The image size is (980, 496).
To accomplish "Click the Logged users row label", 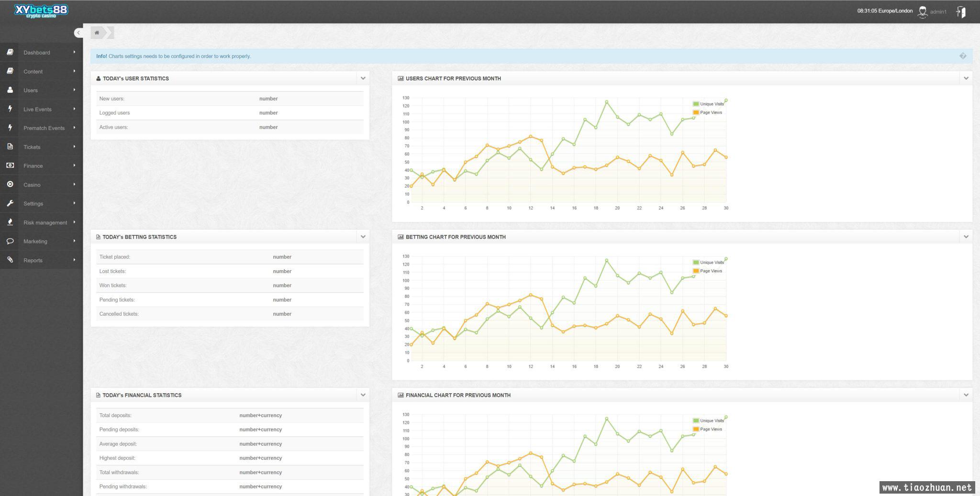I will coord(114,113).
